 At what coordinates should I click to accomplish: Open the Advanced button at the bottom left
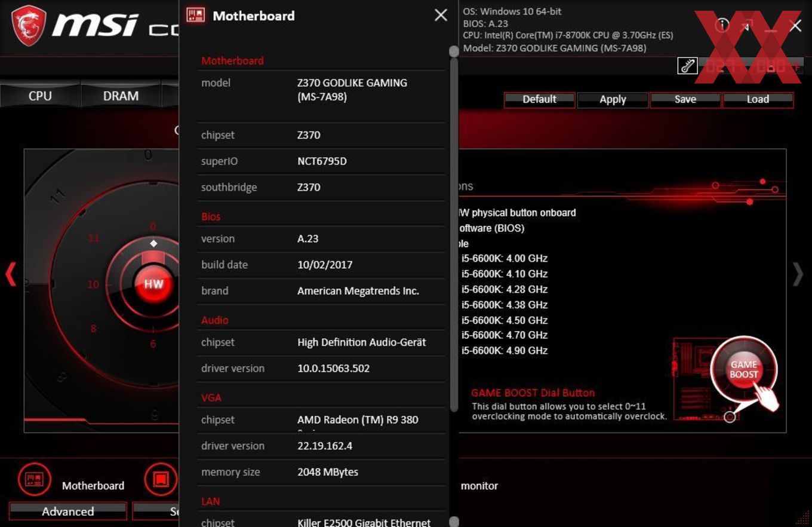click(x=68, y=511)
